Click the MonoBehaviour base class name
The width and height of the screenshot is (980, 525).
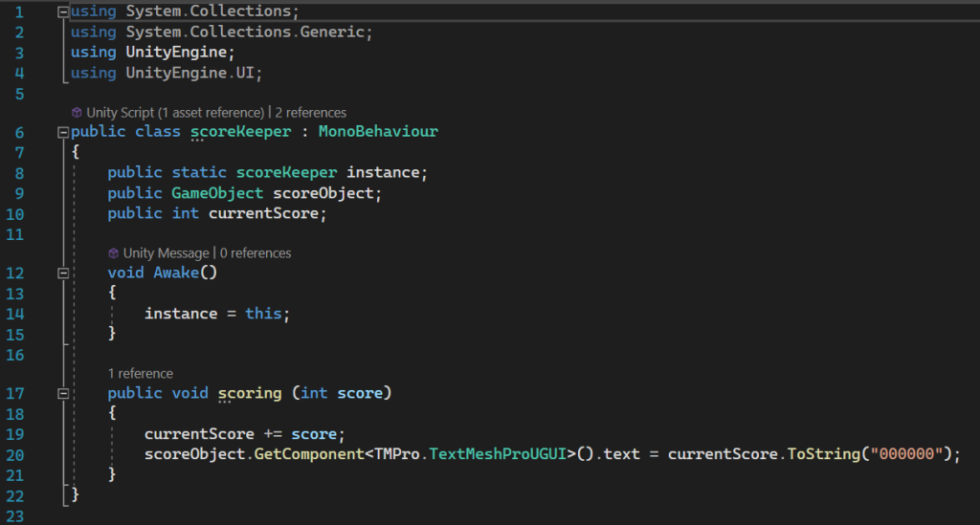pyautogui.click(x=378, y=132)
